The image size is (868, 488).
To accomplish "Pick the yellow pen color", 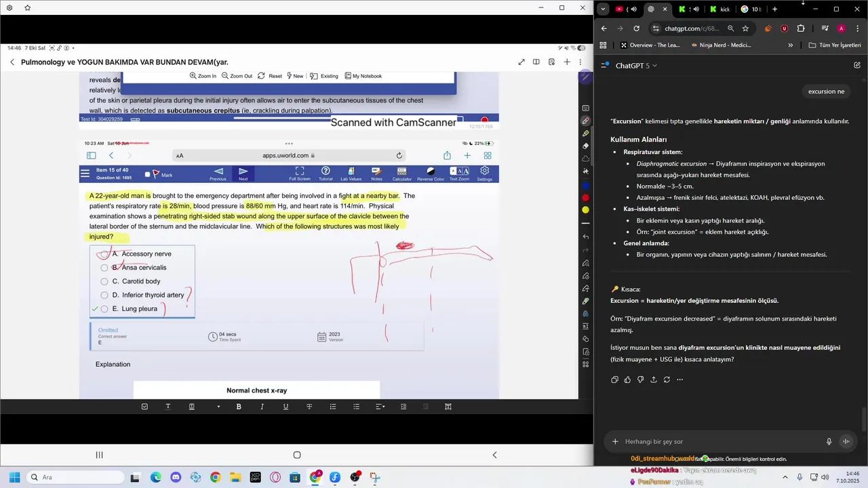I will tap(586, 210).
